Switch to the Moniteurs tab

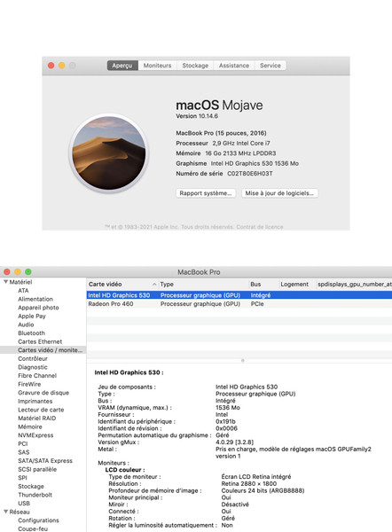[157, 66]
